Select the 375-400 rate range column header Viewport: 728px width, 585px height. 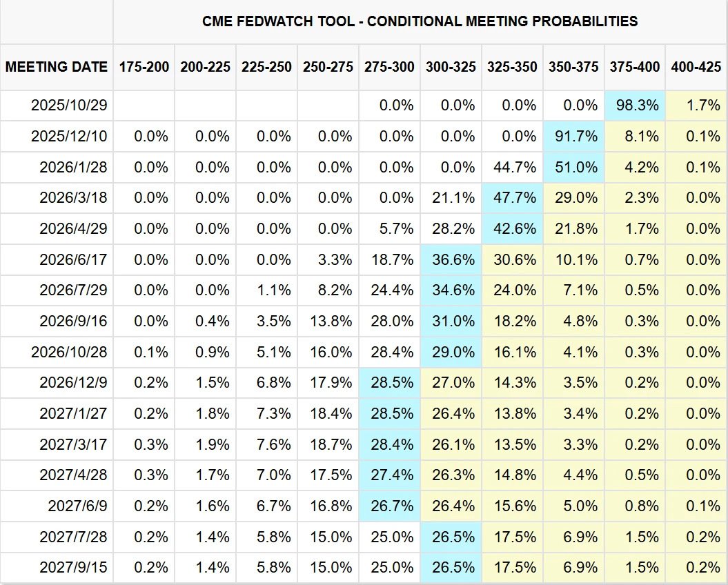(635, 67)
